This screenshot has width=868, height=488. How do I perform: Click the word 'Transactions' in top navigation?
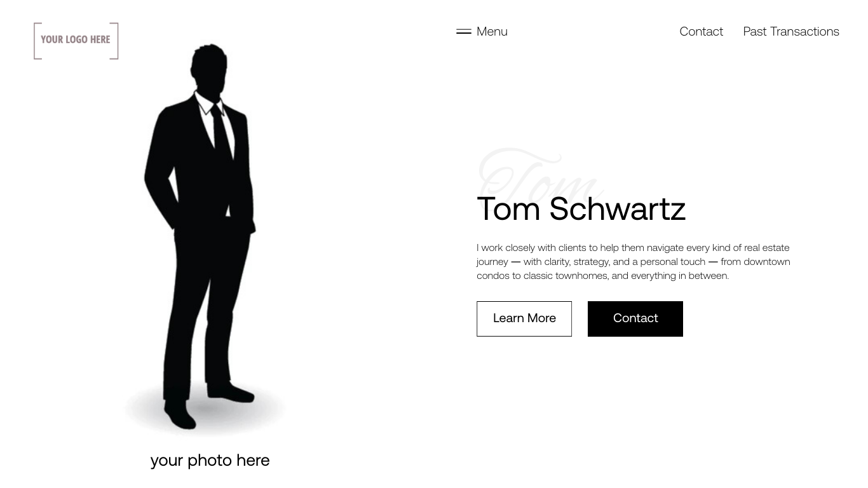804,31
